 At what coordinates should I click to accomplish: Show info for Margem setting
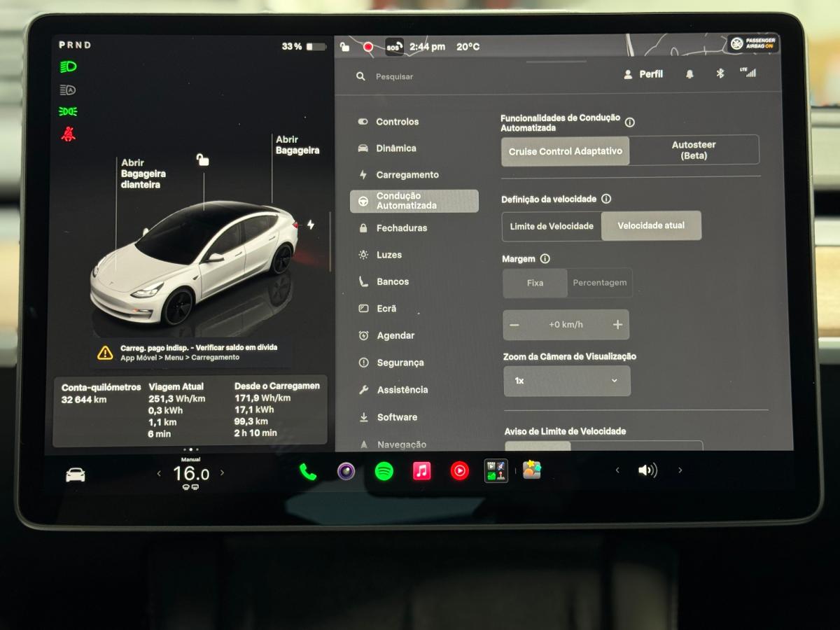[x=545, y=258]
